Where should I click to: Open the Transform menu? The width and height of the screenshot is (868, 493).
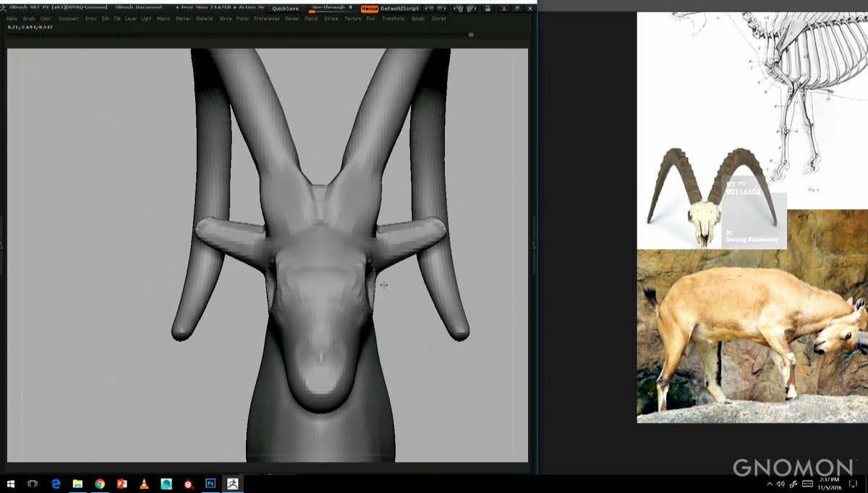[393, 19]
